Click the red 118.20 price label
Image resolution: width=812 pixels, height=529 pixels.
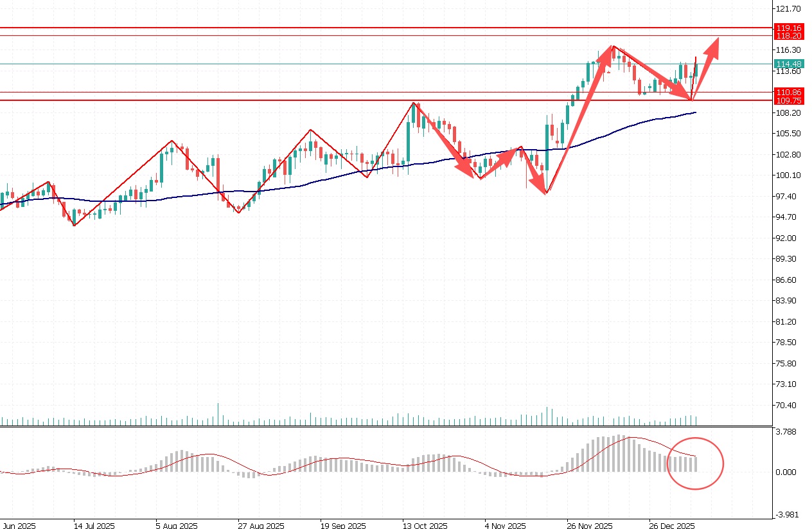[789, 36]
